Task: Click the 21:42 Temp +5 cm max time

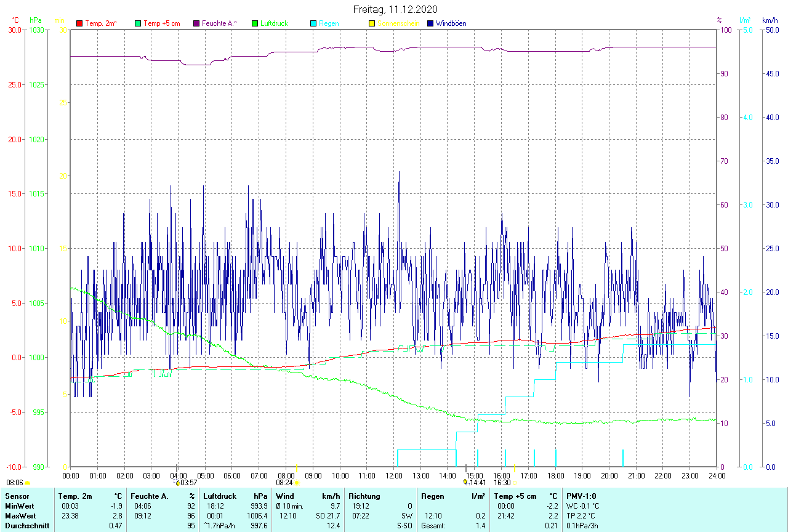Action: [x=506, y=516]
